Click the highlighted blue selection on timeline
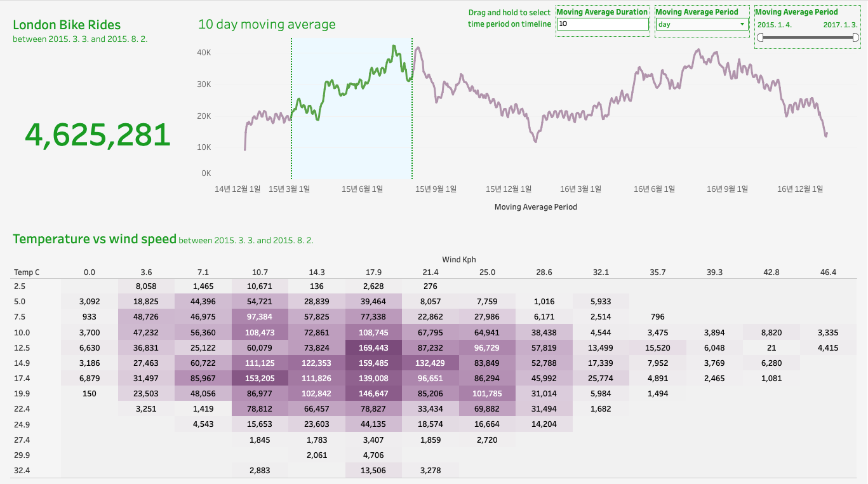Image resolution: width=868 pixels, height=484 pixels. pos(352,109)
